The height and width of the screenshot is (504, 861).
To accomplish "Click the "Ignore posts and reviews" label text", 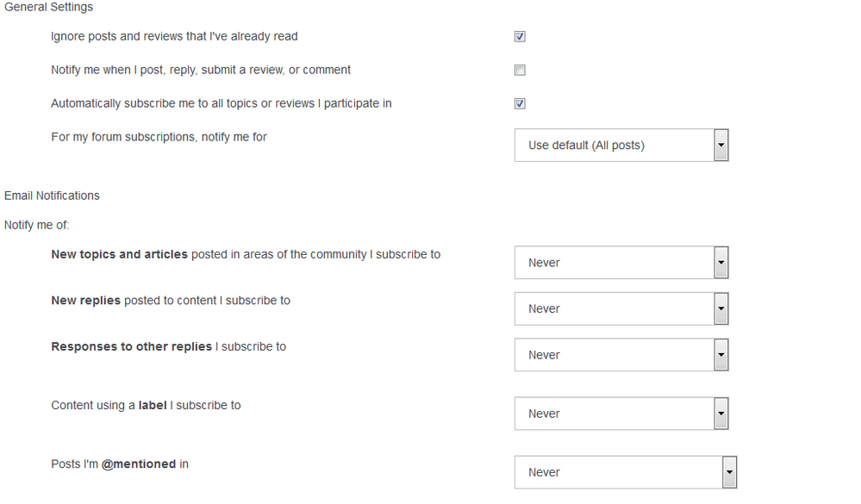I will 174,36.
